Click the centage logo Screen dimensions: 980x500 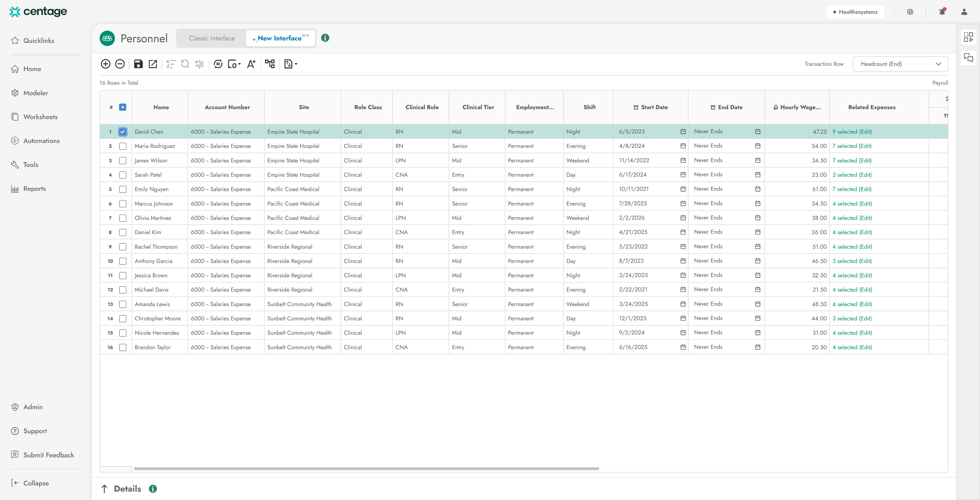tap(38, 12)
